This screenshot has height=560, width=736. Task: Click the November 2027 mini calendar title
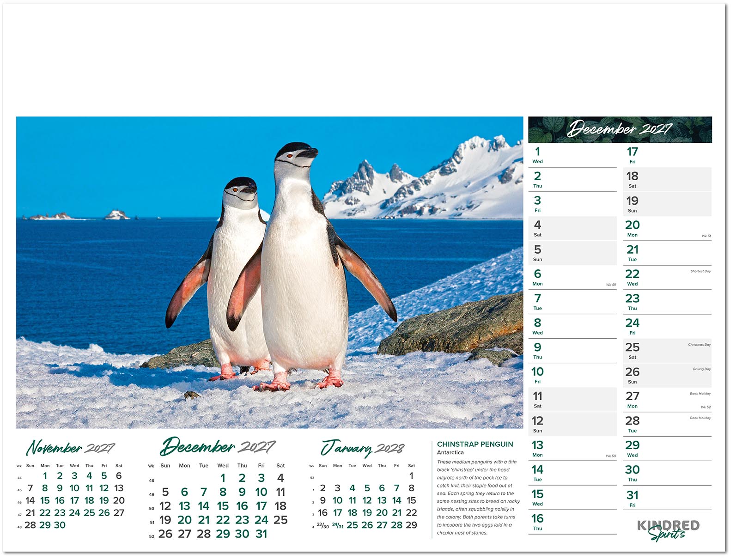click(70, 448)
